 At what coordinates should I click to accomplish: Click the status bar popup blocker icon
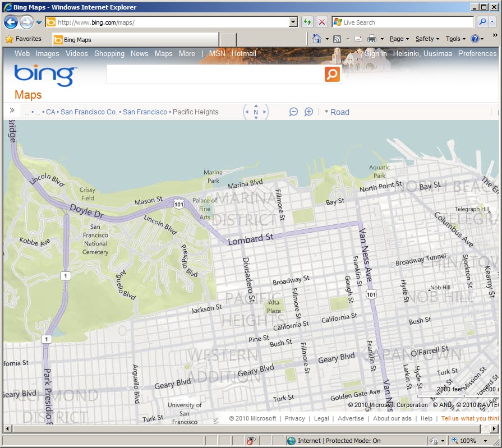coord(250,441)
